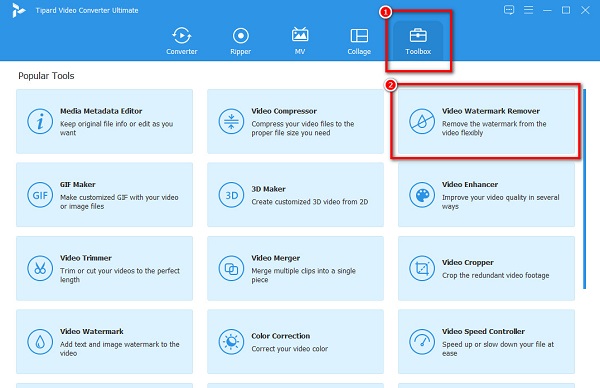
Task: Minimize the Tipard window
Action: coord(547,10)
